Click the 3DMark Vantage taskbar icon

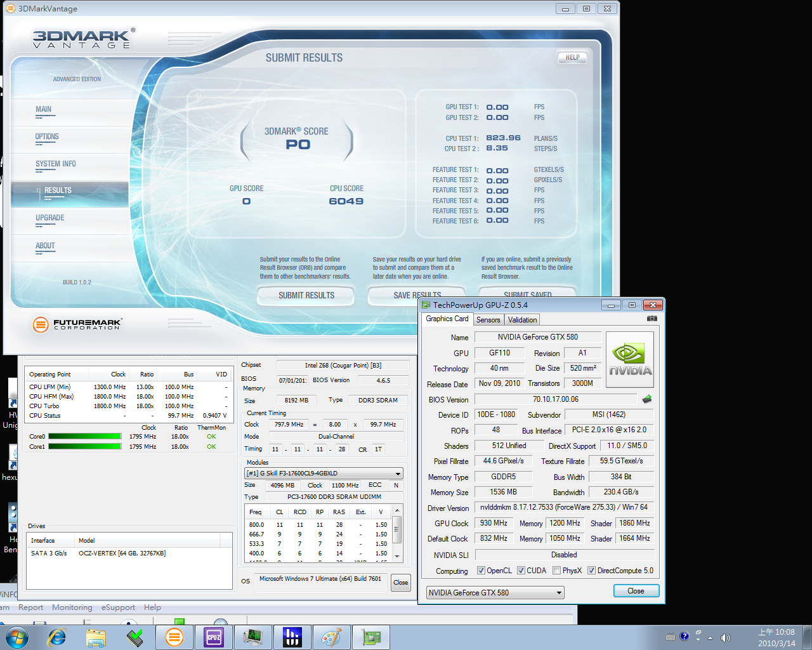174,637
